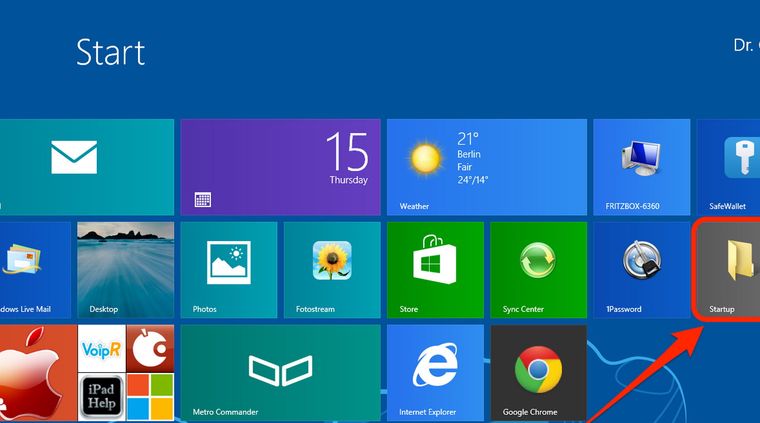Open the Desktop tile

pyautogui.click(x=126, y=270)
